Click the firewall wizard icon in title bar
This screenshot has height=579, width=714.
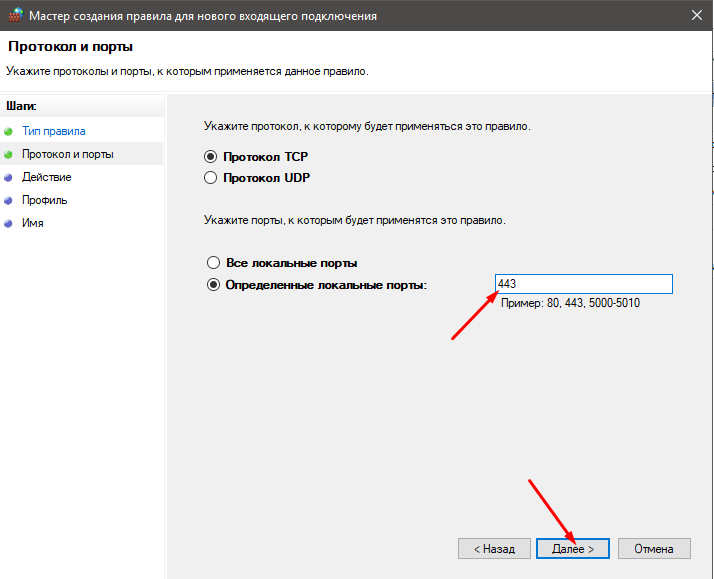click(x=15, y=15)
